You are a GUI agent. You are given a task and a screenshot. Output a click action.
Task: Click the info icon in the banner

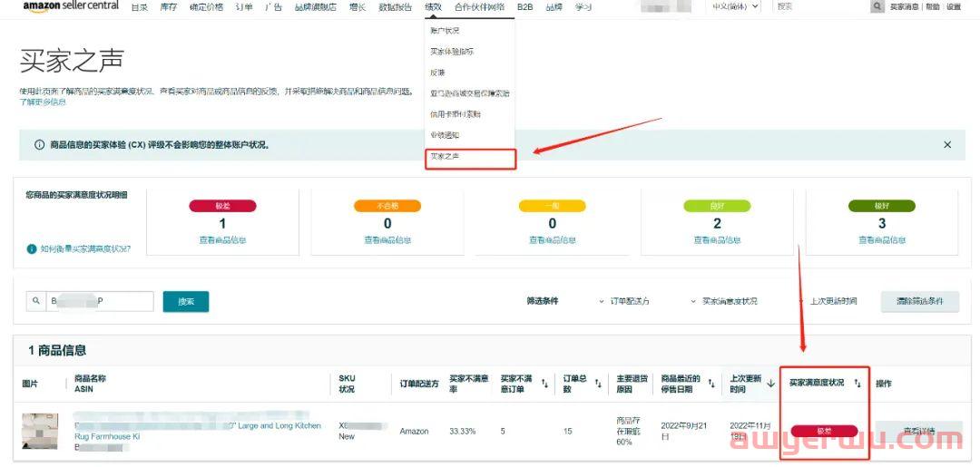tap(39, 145)
